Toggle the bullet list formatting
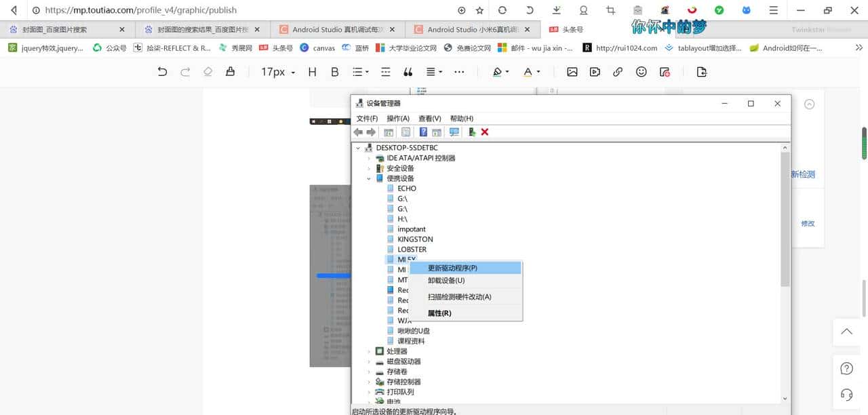This screenshot has width=868, height=415. 359,71
